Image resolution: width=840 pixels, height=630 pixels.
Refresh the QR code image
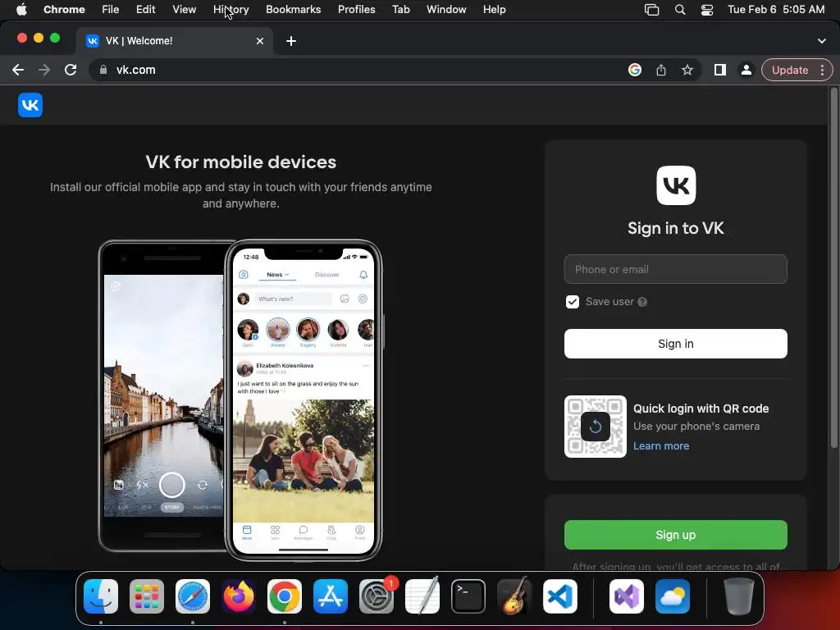(x=596, y=427)
